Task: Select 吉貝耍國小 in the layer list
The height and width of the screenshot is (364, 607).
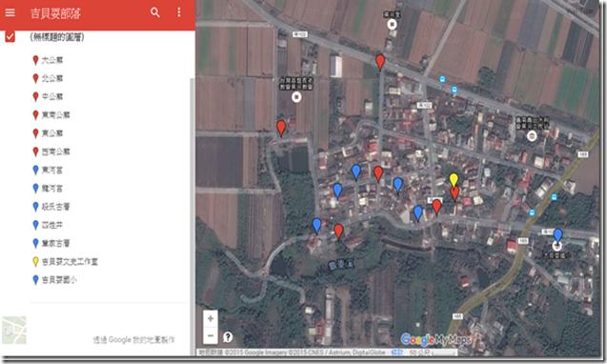Action: point(59,279)
